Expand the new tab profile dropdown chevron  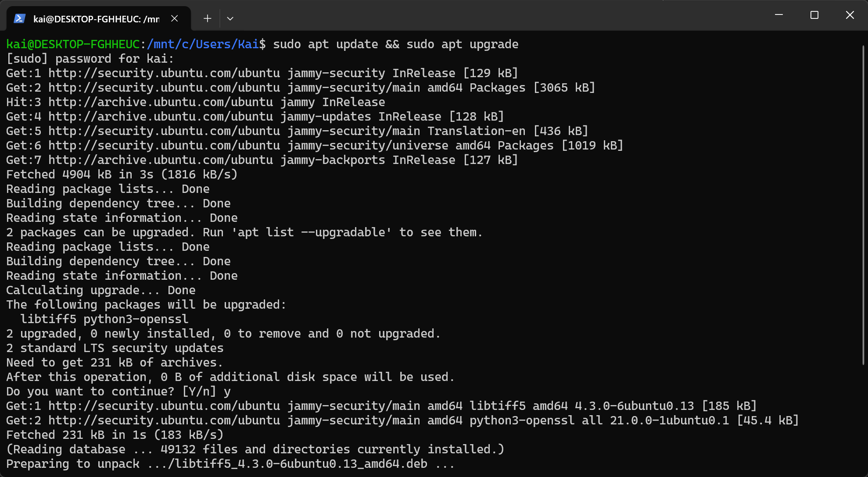230,18
